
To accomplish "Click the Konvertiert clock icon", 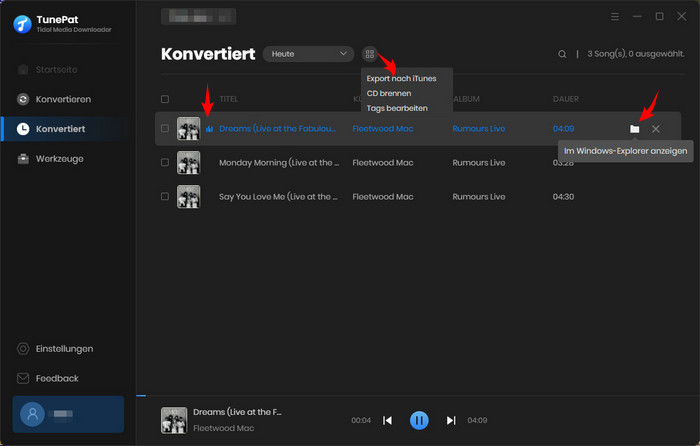I will coord(23,129).
